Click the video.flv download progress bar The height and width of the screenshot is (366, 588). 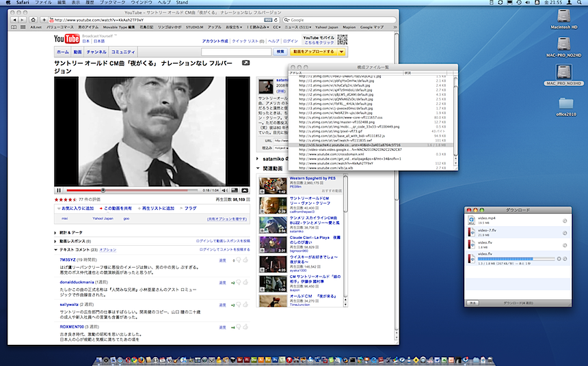pyautogui.click(x=516, y=259)
